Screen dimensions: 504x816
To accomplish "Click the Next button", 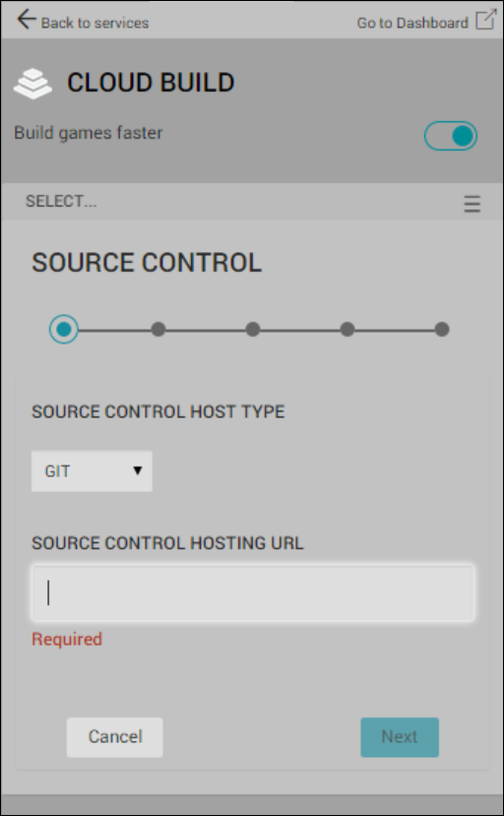I will 400,737.
